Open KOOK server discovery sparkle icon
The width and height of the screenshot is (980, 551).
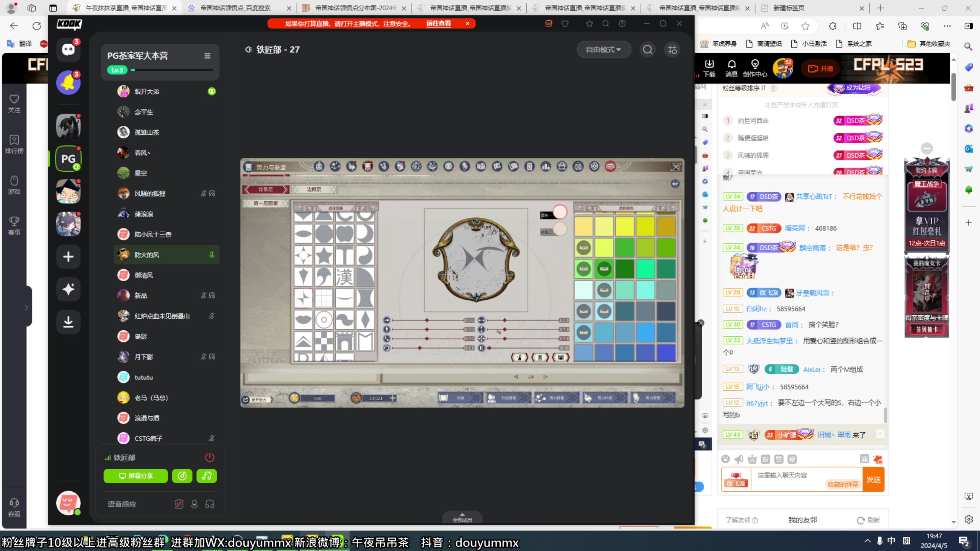point(69,289)
